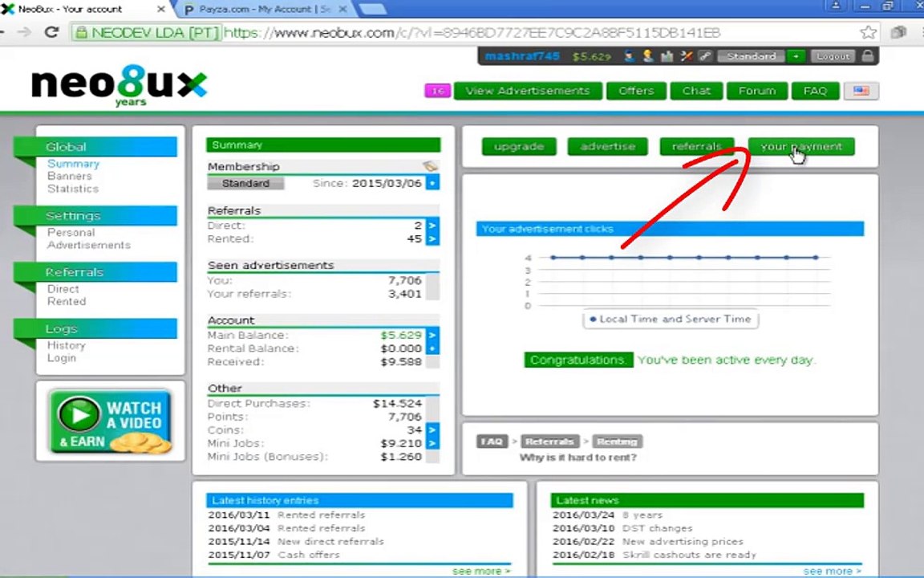Image resolution: width=924 pixels, height=578 pixels.
Task: Click the NeoBux 8 years logo
Action: [120, 86]
